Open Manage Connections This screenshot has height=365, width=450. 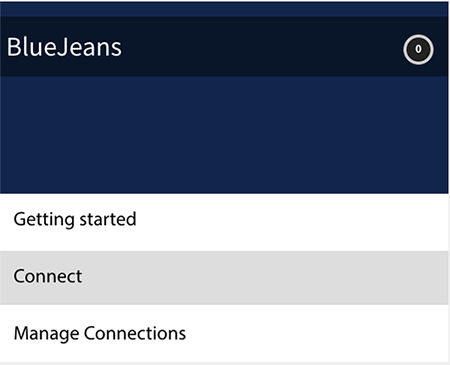tap(224, 333)
